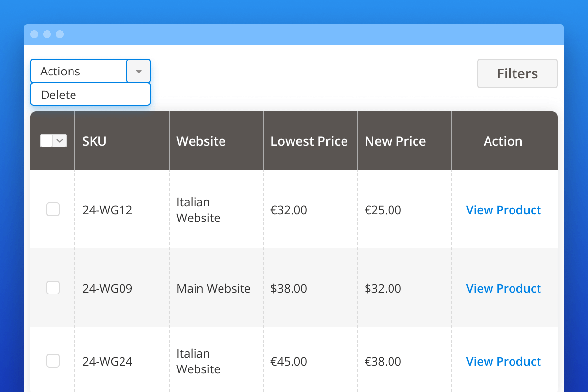View Product for 24-WG24

pyautogui.click(x=503, y=361)
